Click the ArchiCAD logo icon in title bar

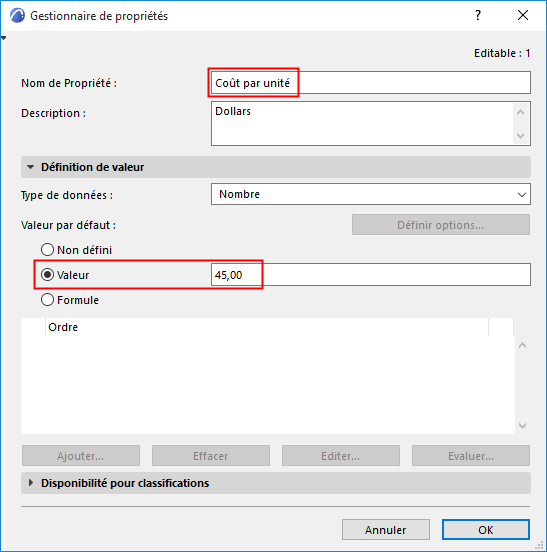17,16
